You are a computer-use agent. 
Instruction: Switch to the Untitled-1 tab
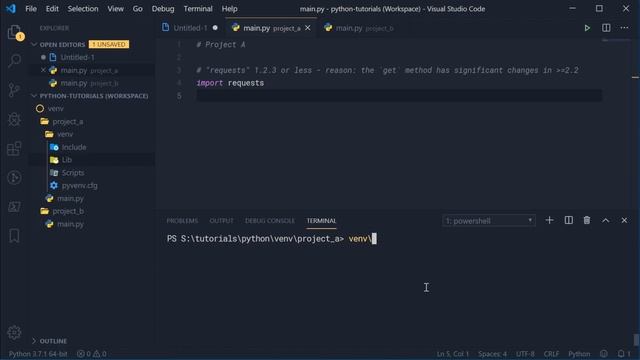[190, 28]
